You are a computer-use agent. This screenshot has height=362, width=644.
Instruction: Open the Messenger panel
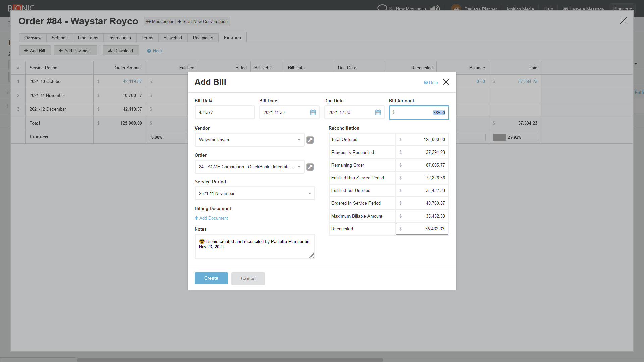point(160,21)
